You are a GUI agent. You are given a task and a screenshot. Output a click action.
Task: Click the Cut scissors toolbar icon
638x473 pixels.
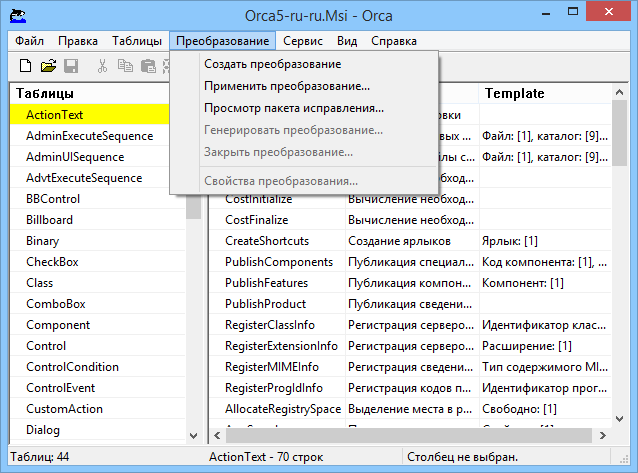pyautogui.click(x=103, y=66)
